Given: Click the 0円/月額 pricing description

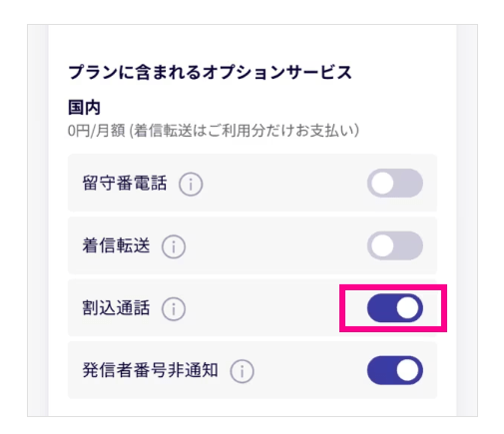Looking at the screenshot, I should point(214,131).
